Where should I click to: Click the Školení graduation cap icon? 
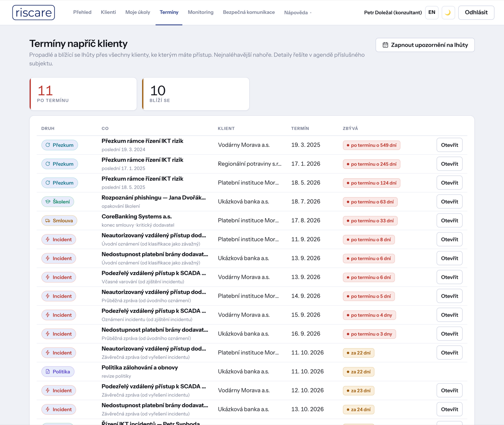pos(48,201)
